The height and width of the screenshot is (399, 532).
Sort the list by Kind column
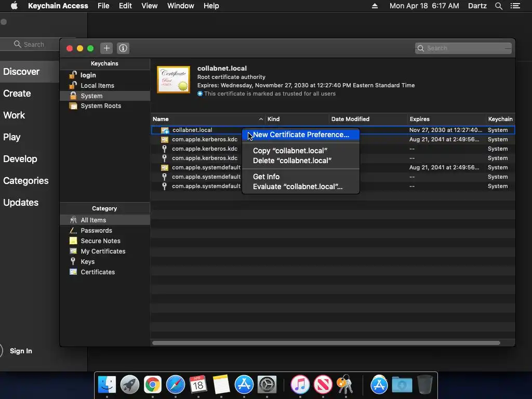297,119
